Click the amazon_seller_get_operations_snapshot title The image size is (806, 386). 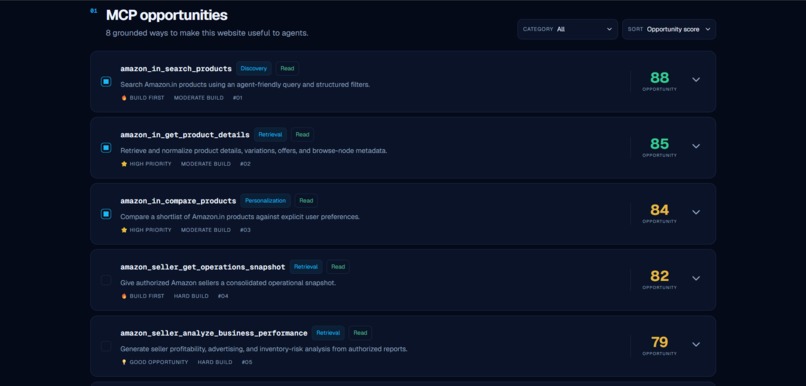coord(203,267)
